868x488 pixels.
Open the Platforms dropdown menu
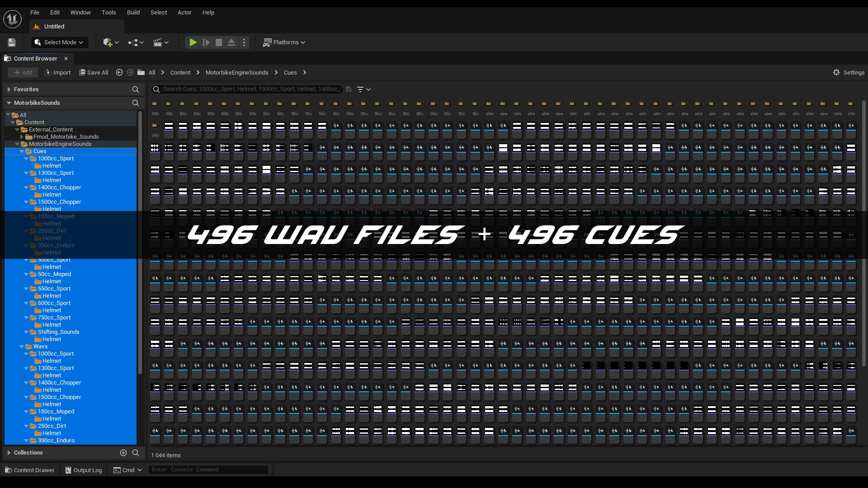pyautogui.click(x=284, y=42)
